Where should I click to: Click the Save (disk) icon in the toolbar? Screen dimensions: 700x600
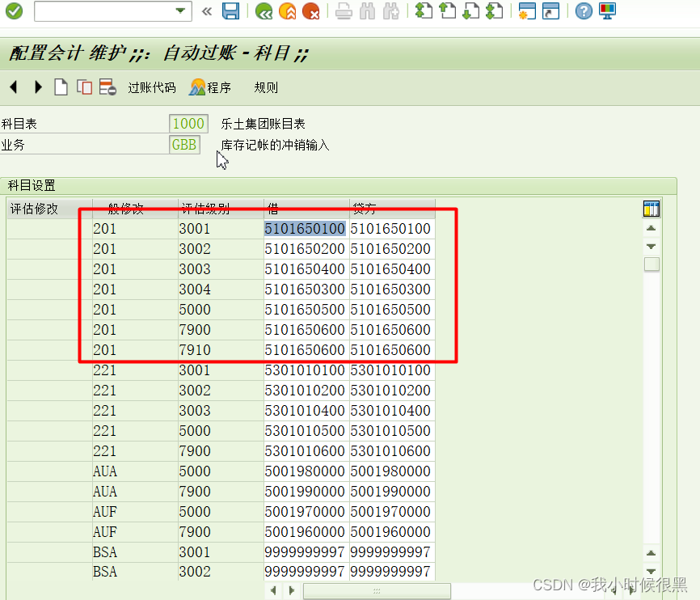tap(231, 12)
